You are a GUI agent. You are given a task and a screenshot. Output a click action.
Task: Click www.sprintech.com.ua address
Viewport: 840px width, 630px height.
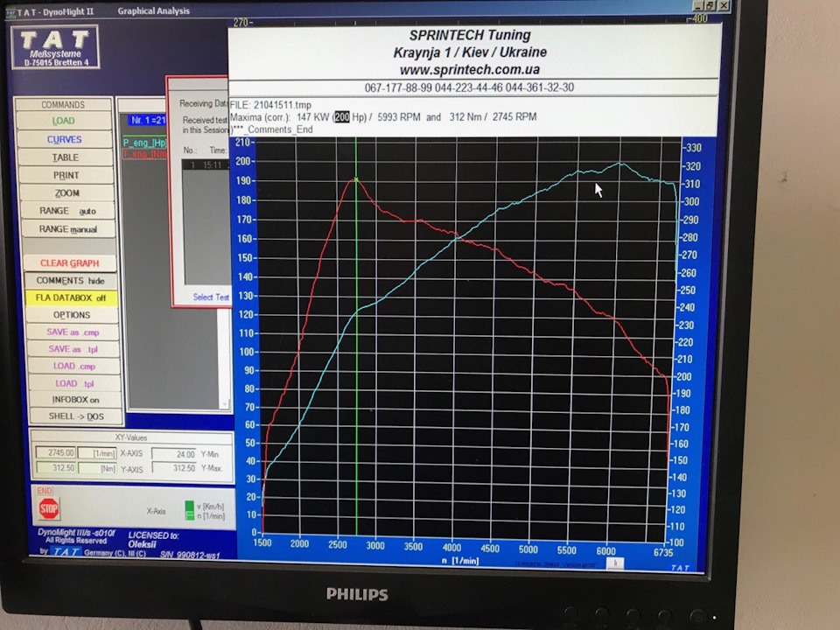pyautogui.click(x=470, y=70)
